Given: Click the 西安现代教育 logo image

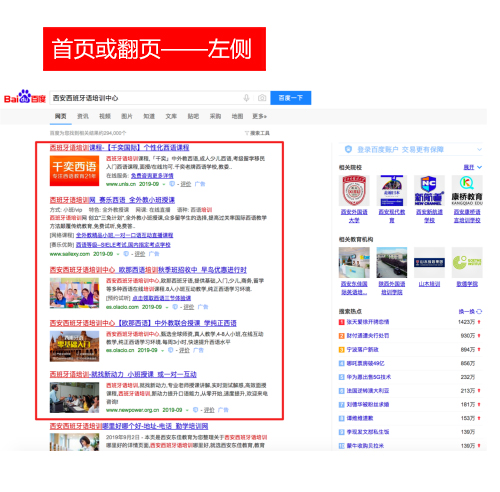Looking at the screenshot, I should (x=392, y=190).
